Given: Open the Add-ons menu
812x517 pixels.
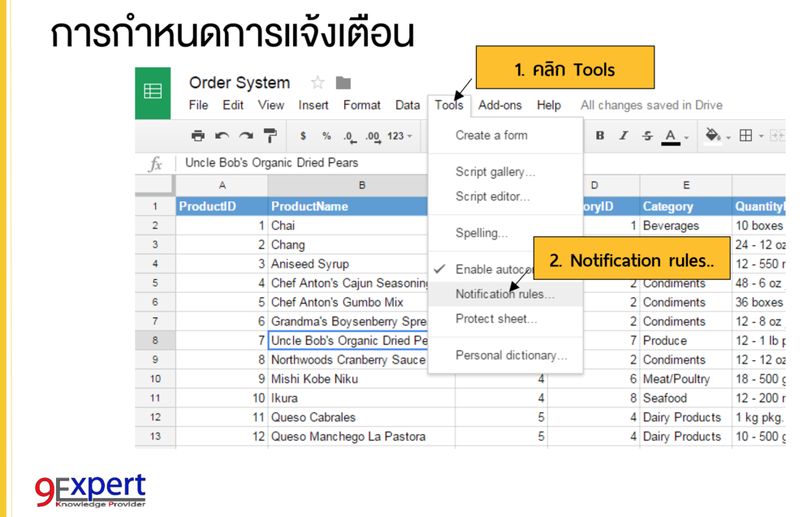Looking at the screenshot, I should click(499, 105).
